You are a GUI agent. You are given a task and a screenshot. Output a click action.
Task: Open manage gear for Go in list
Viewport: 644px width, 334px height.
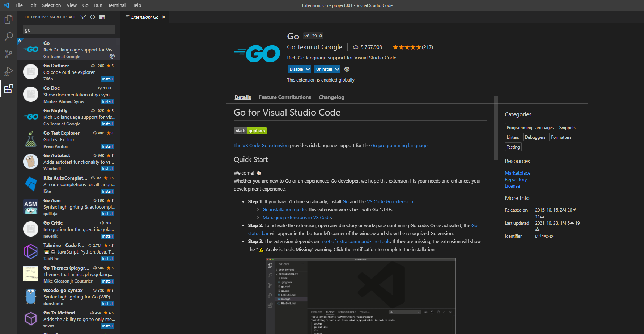click(x=112, y=56)
